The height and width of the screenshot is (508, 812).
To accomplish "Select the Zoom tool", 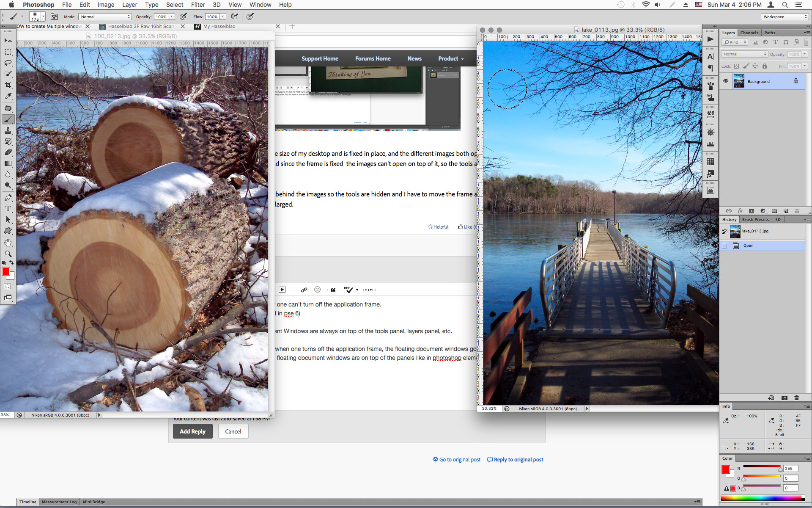I will (8, 254).
